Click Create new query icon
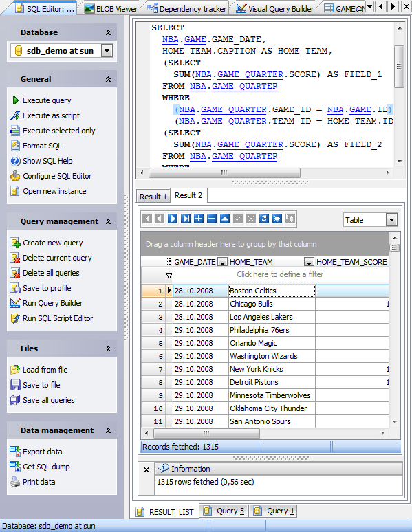Screen dimensions: 412x532 coord(15,243)
